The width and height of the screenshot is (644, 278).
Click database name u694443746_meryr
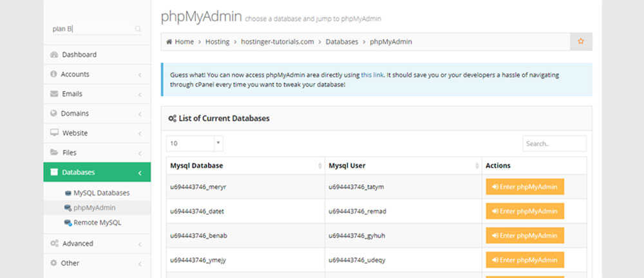(198, 187)
